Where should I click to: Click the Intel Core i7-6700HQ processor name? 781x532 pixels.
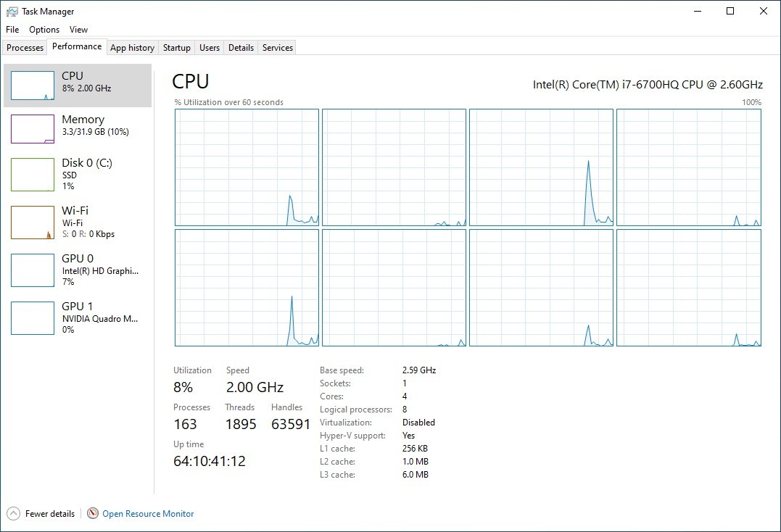tap(648, 85)
